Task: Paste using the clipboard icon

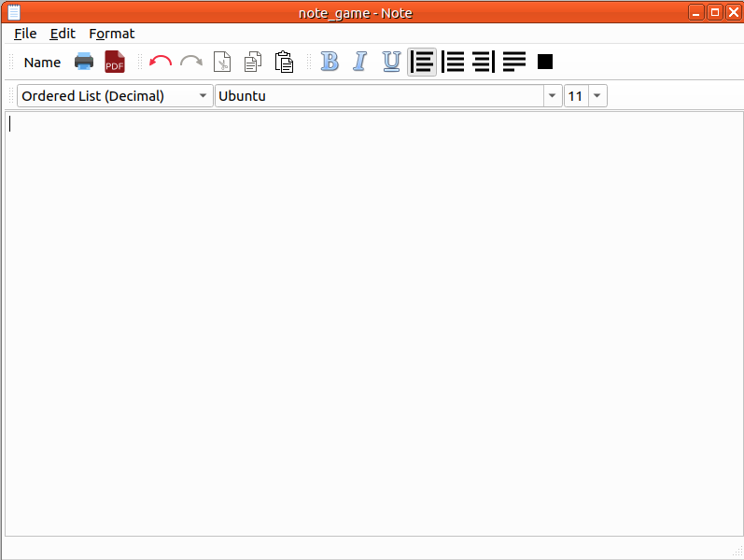Action: 284,63
